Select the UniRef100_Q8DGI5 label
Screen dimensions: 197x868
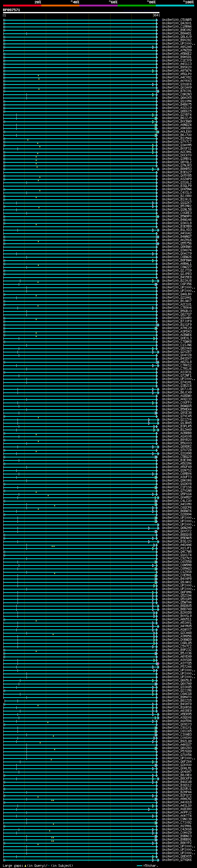pyautogui.click(x=177, y=111)
